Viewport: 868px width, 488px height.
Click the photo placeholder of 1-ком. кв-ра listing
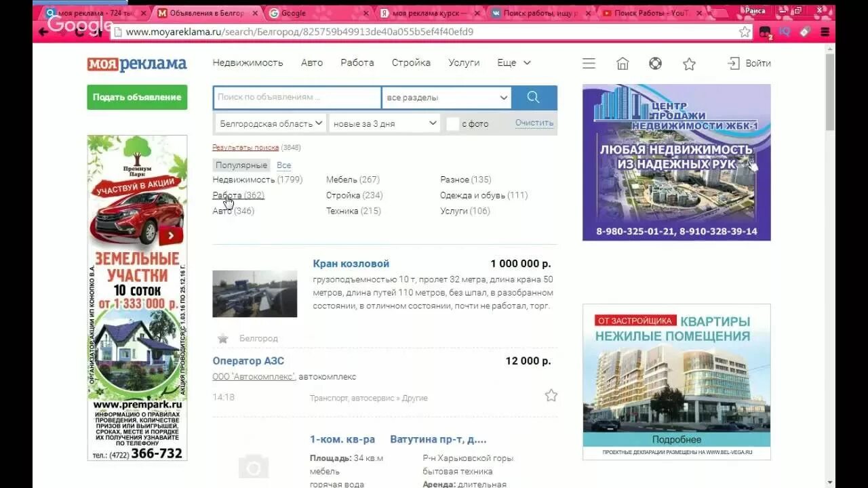tap(254, 466)
